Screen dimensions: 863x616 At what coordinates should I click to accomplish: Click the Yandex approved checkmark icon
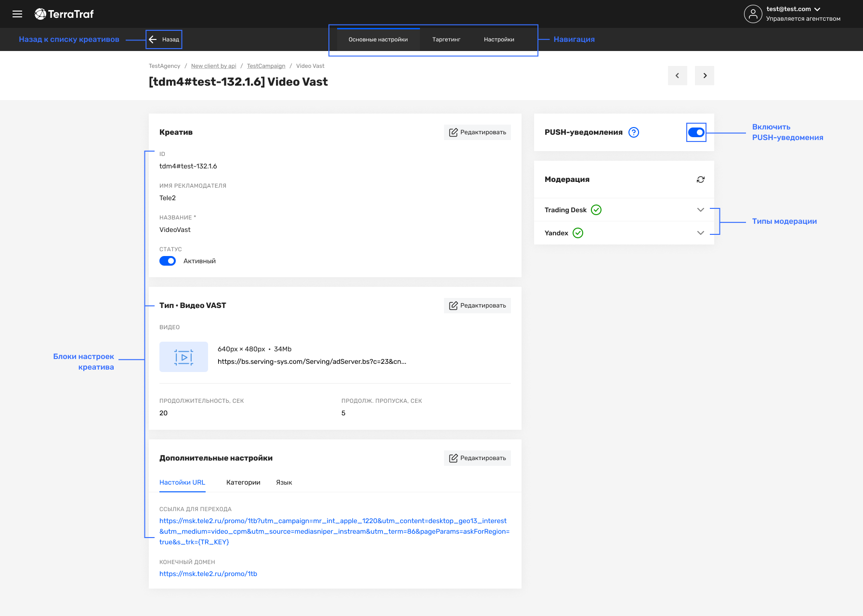[x=578, y=233]
